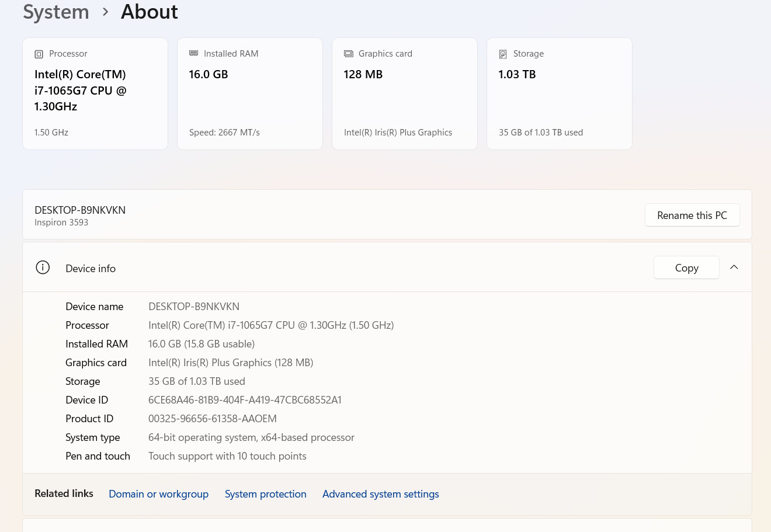Open System protection link
This screenshot has width=771, height=532.
(266, 494)
